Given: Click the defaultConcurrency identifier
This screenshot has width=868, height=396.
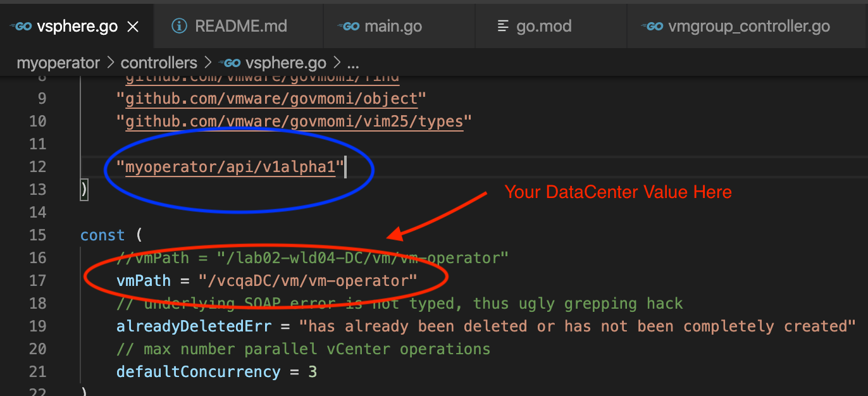Looking at the screenshot, I should (x=198, y=372).
